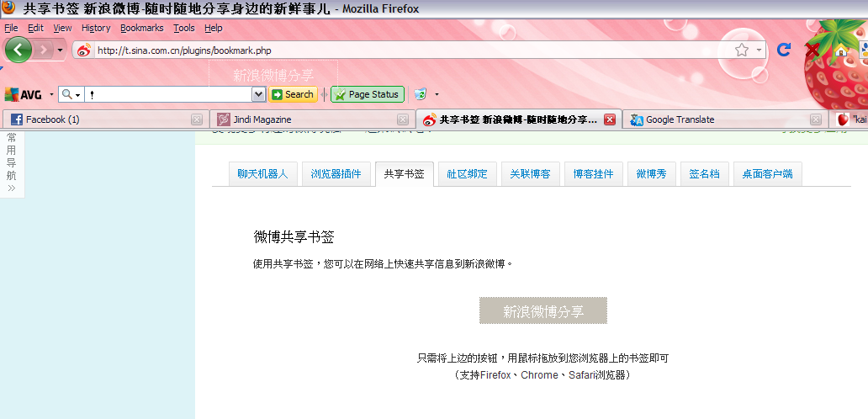The image size is (868, 419).
Task: Close the active 共享书签 Weibo tab
Action: click(610, 119)
